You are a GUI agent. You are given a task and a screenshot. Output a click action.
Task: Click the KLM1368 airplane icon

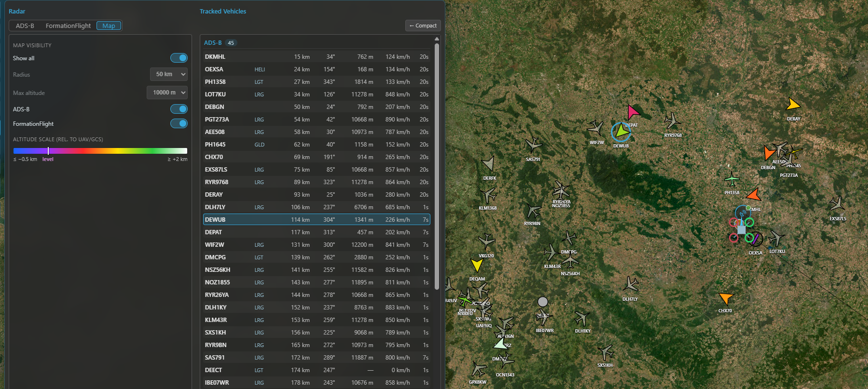(x=488, y=195)
